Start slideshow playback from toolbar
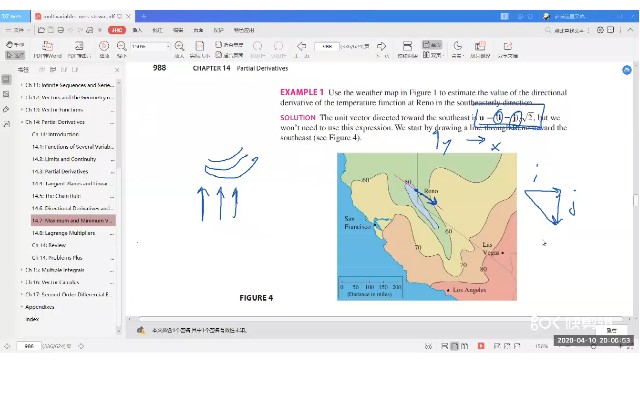Viewport: 640px width, 400px height. click(104, 50)
